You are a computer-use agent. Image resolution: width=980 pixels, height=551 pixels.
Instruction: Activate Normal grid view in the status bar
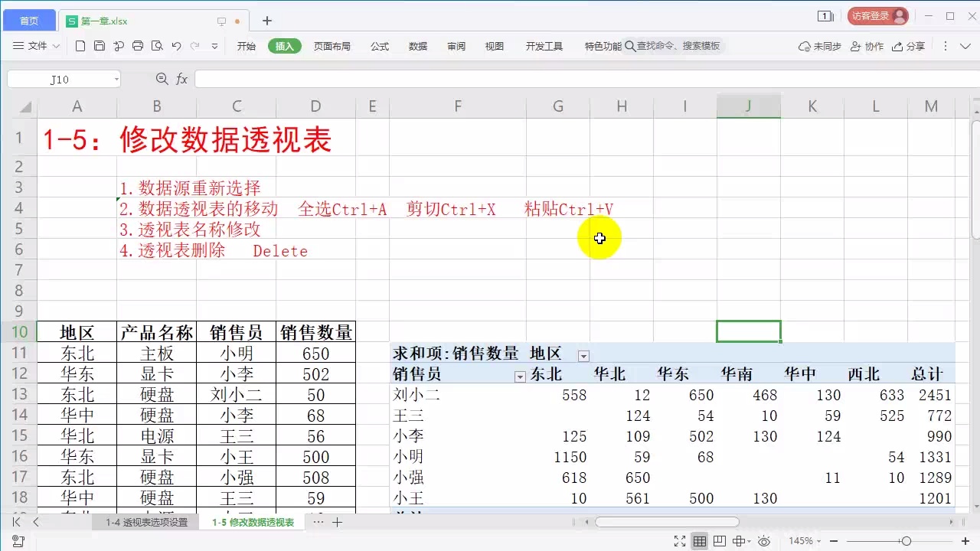pyautogui.click(x=699, y=541)
